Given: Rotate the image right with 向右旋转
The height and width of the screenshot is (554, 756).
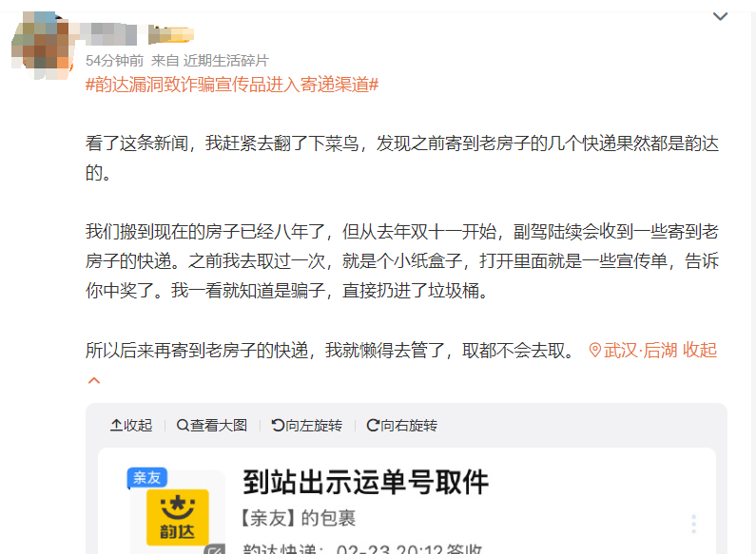Looking at the screenshot, I should pos(401,426).
